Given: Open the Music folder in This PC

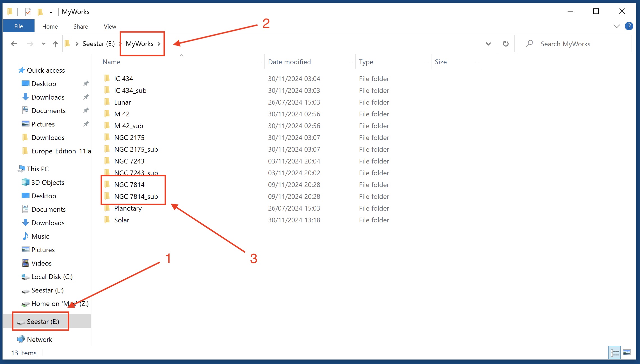Looking at the screenshot, I should [40, 236].
